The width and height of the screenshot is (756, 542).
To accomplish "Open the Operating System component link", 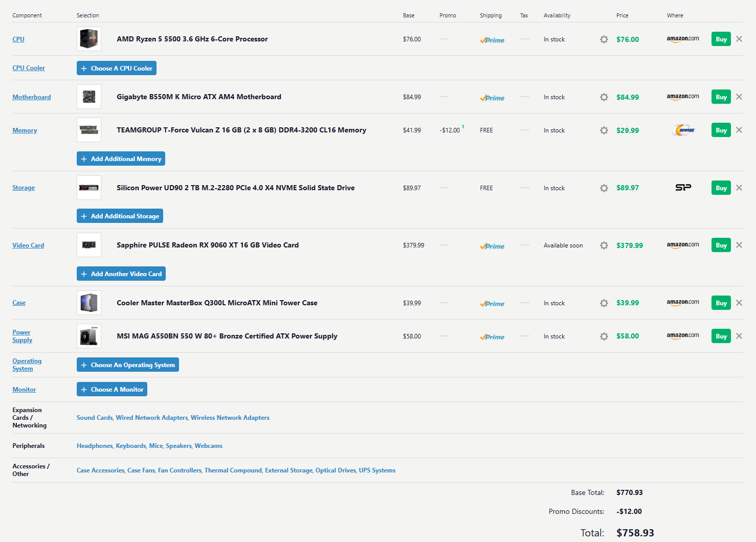I will point(27,365).
